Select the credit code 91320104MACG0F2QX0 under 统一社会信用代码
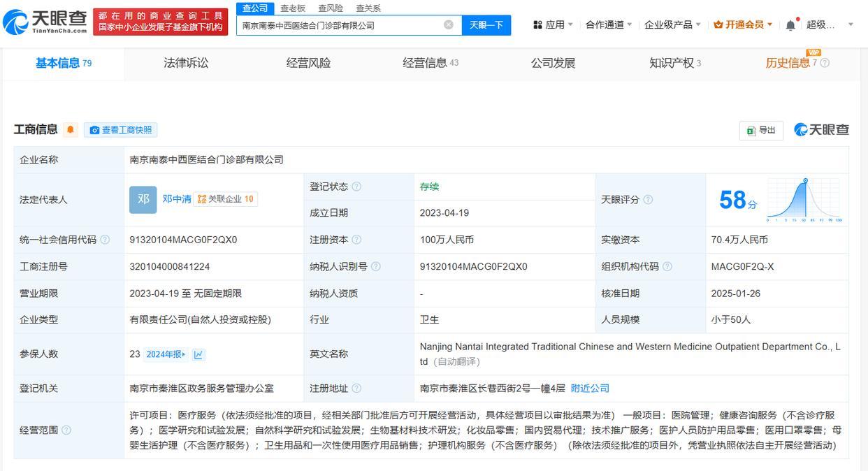The width and height of the screenshot is (868, 471). coord(183,240)
